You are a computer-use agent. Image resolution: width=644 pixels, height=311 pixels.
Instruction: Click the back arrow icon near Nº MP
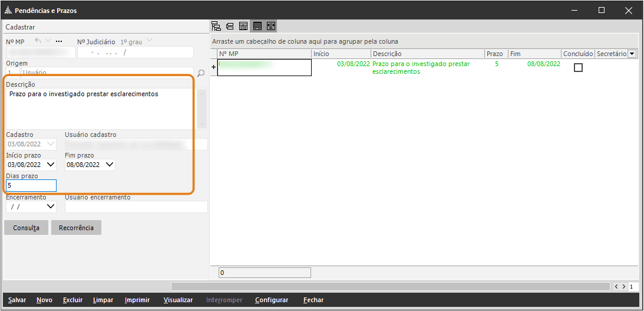pyautogui.click(x=38, y=41)
